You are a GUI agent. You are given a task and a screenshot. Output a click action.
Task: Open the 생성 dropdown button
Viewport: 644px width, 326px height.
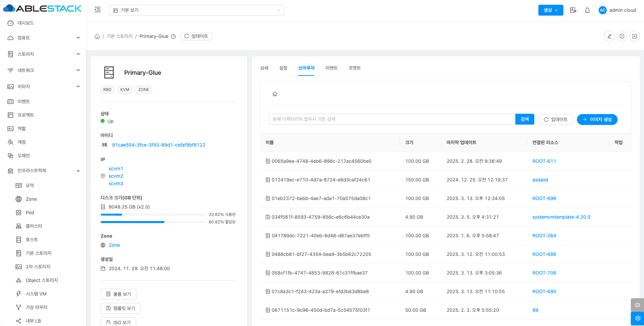[x=551, y=10]
